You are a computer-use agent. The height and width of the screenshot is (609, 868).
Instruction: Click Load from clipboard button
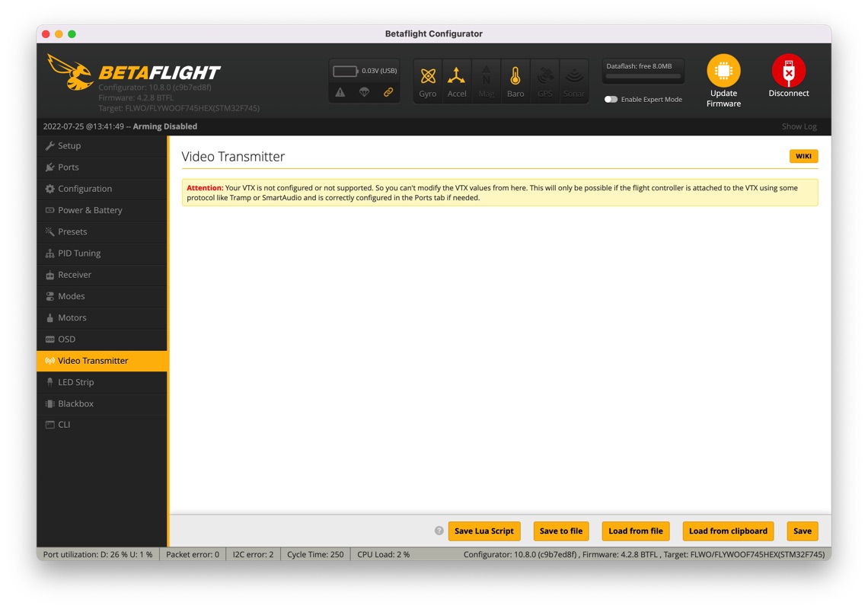tap(728, 531)
